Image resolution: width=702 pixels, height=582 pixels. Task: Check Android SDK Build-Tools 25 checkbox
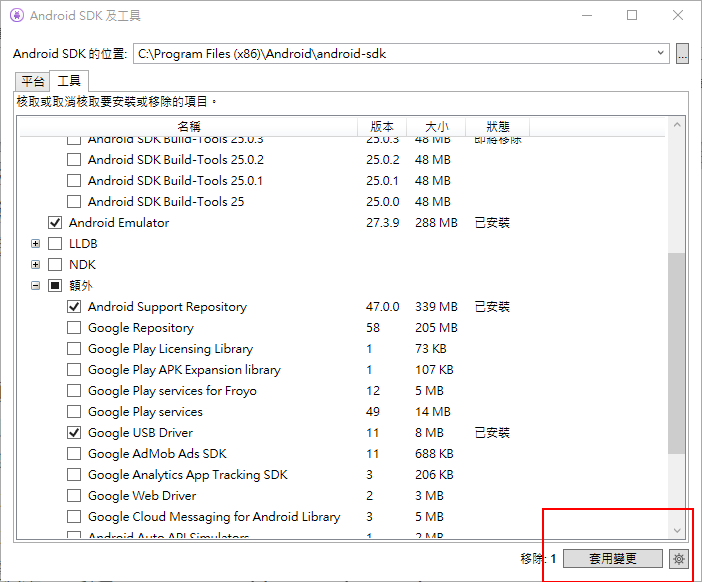[x=74, y=201]
